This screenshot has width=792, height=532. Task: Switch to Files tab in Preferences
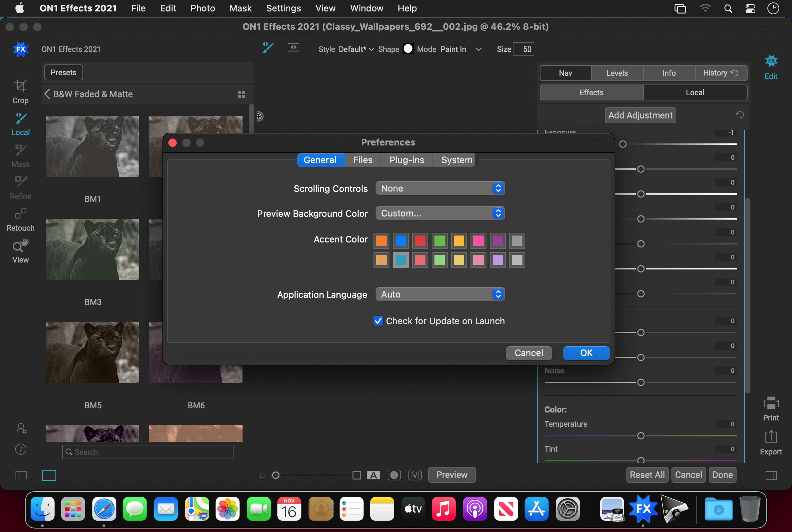pos(363,160)
